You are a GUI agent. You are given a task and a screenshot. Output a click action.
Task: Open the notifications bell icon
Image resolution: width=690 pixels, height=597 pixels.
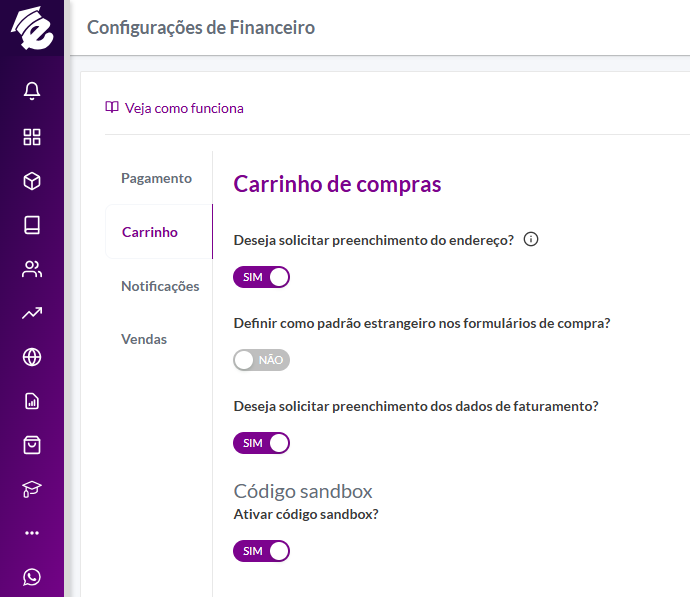coord(32,91)
